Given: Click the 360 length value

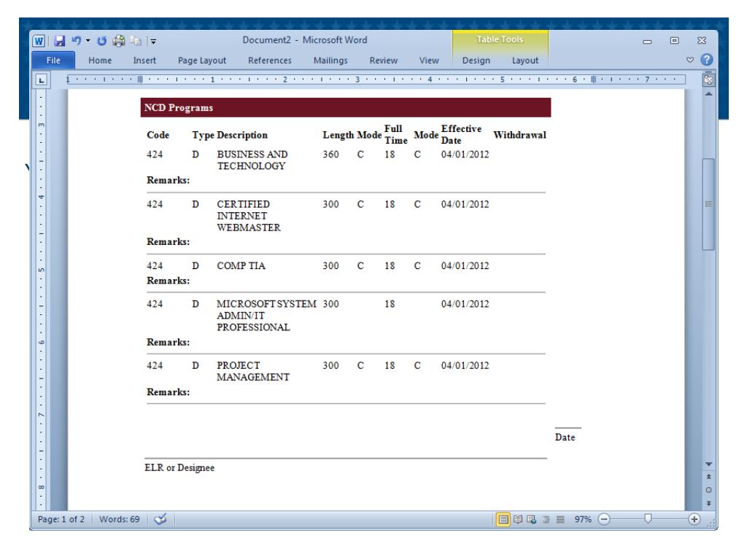Looking at the screenshot, I should click(x=330, y=155).
